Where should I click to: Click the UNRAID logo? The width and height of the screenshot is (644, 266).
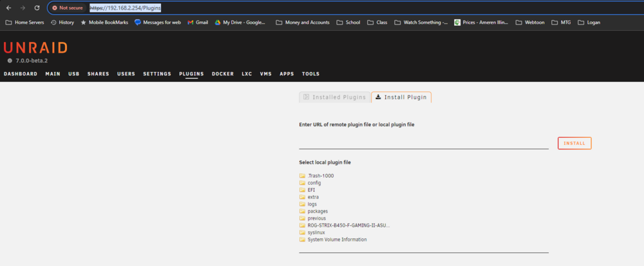coord(35,48)
